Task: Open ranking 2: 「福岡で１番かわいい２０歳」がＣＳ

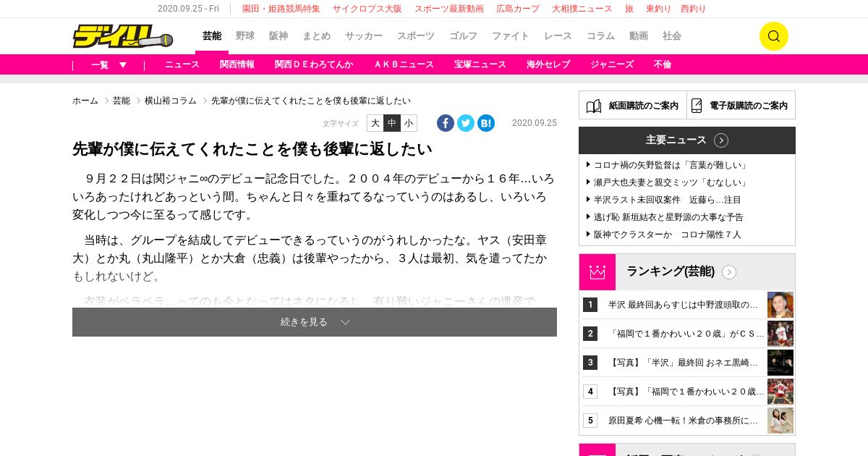Action: (x=687, y=334)
